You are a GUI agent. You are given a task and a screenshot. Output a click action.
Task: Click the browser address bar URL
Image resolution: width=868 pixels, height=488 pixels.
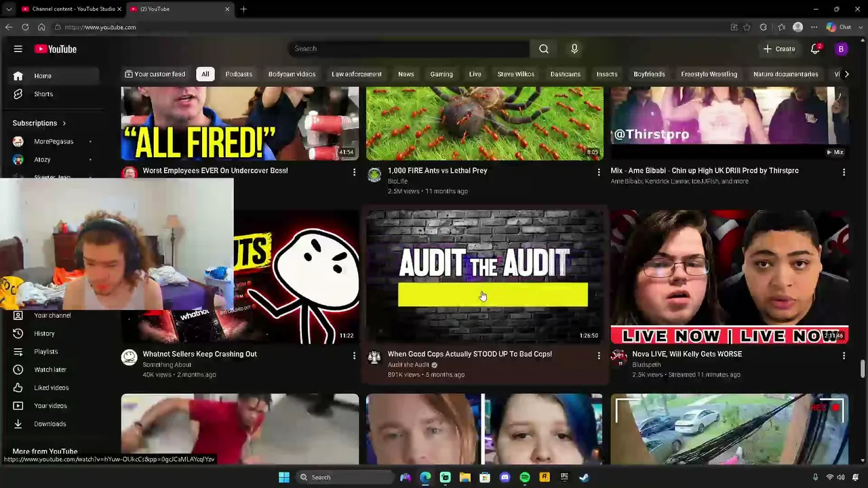(100, 27)
